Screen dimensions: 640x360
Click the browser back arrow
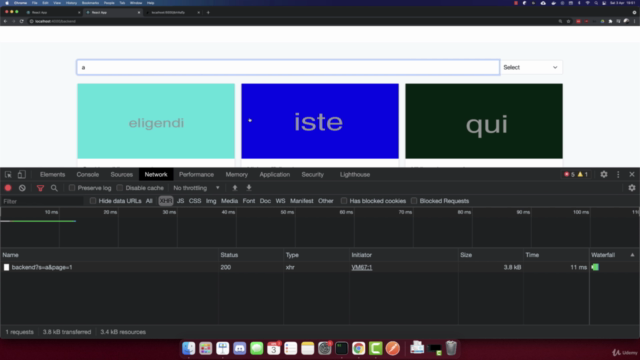coord(5,21)
